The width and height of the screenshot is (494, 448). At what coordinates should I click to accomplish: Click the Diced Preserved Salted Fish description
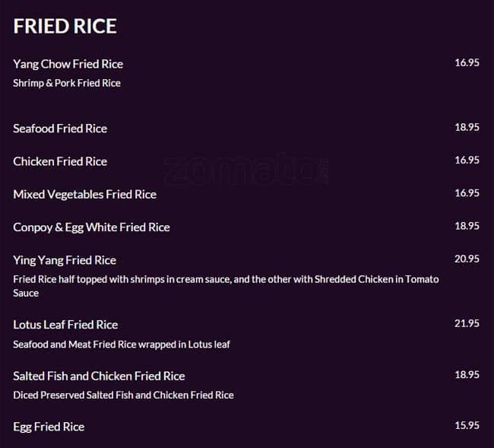click(123, 395)
